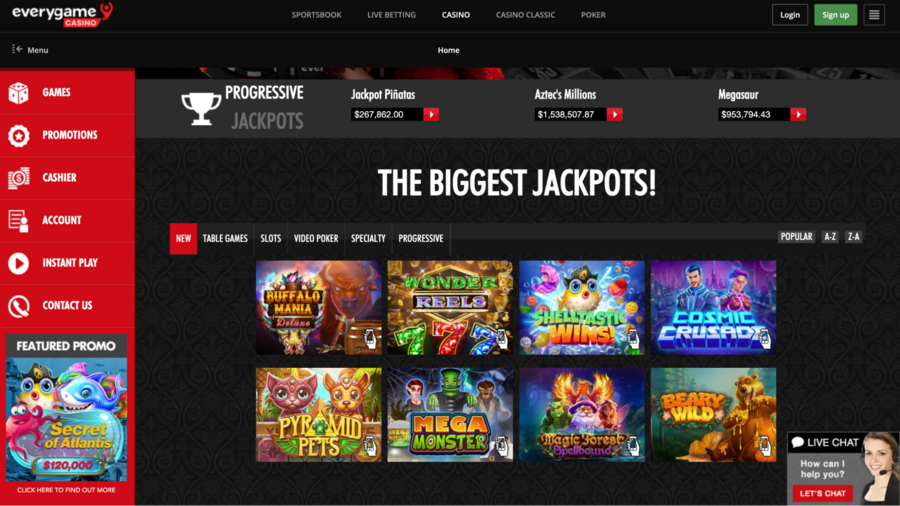Select the Account profile icon
The width and height of the screenshot is (900, 506).
click(x=18, y=221)
